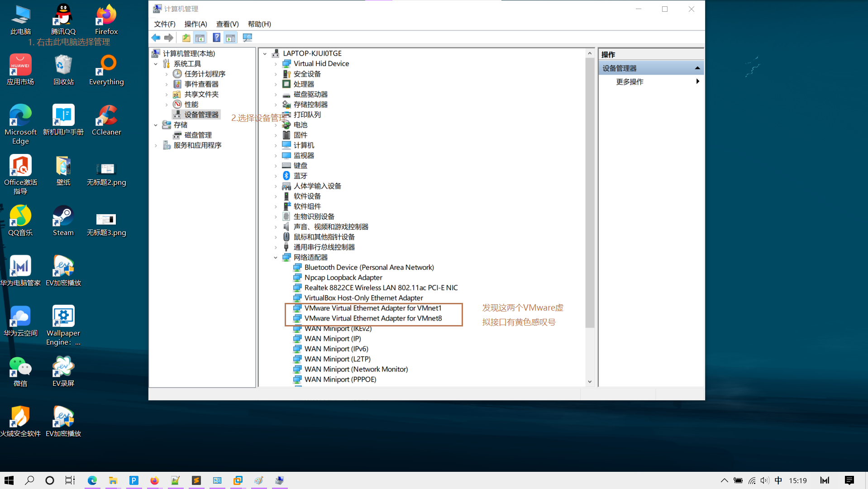Screen dimensions: 868x489
Task: Click the taskbar clock showing 15:19
Action: (798, 480)
